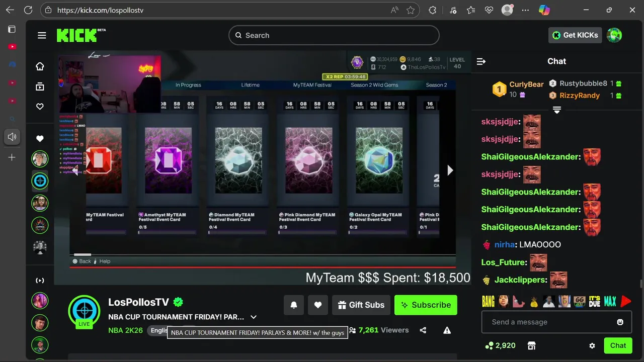Add page to favorites star
644x362 pixels.
(411, 10)
